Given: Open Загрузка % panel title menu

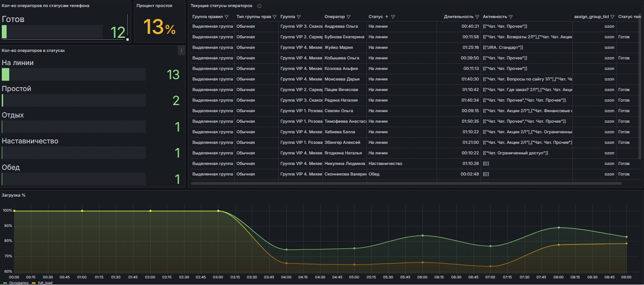Looking at the screenshot, I should 14,195.
